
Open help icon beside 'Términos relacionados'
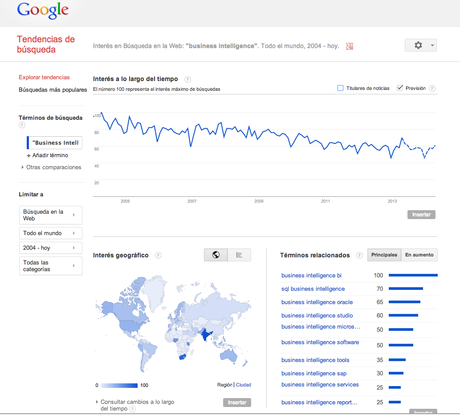[359, 255]
